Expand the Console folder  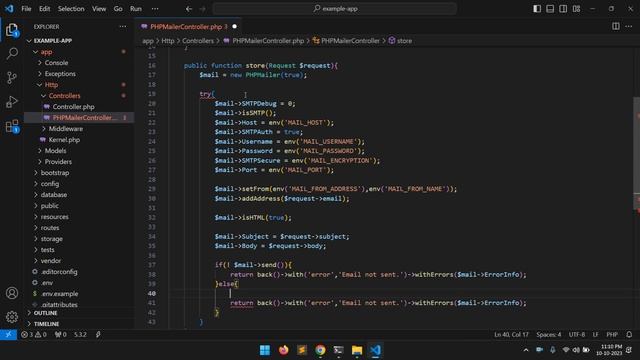click(56, 63)
